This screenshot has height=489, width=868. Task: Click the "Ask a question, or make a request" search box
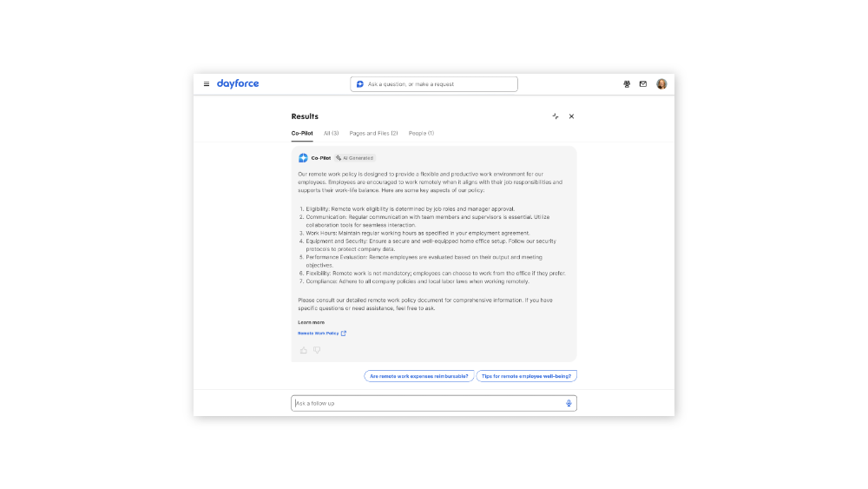point(438,84)
